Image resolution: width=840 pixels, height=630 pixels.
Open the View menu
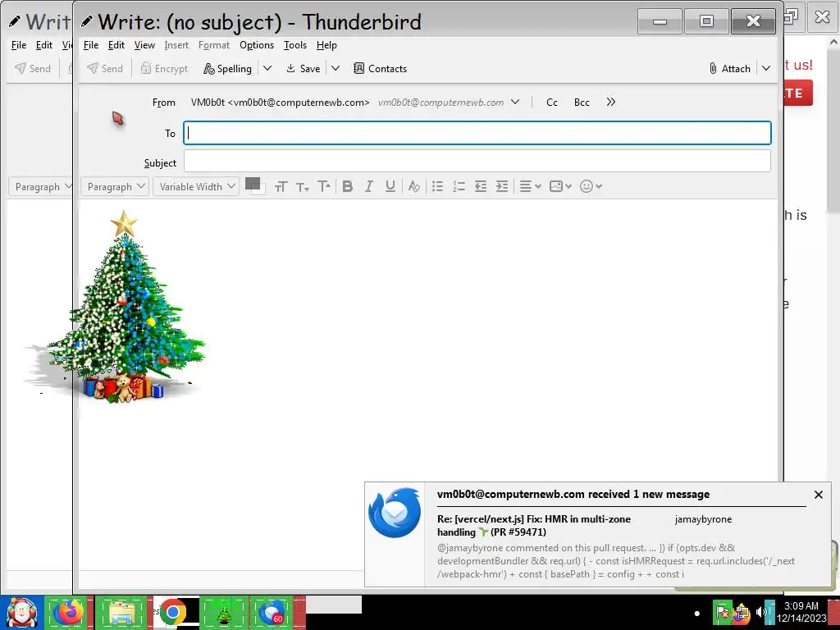tap(144, 45)
